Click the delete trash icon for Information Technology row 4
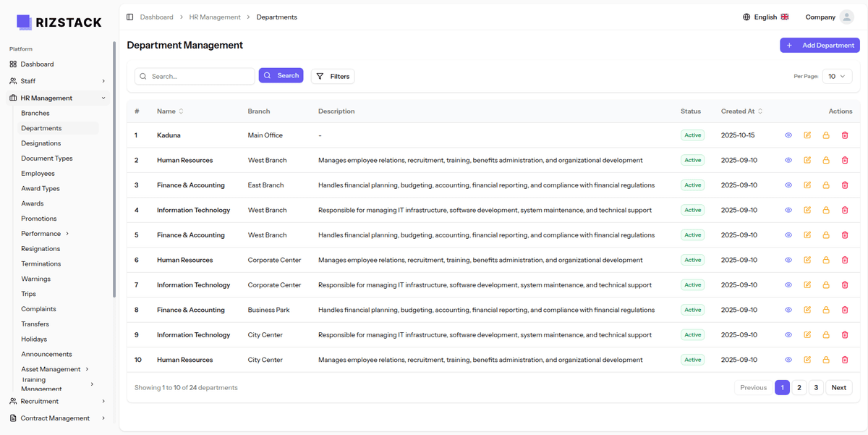Image resolution: width=868 pixels, height=435 pixels. tap(844, 209)
